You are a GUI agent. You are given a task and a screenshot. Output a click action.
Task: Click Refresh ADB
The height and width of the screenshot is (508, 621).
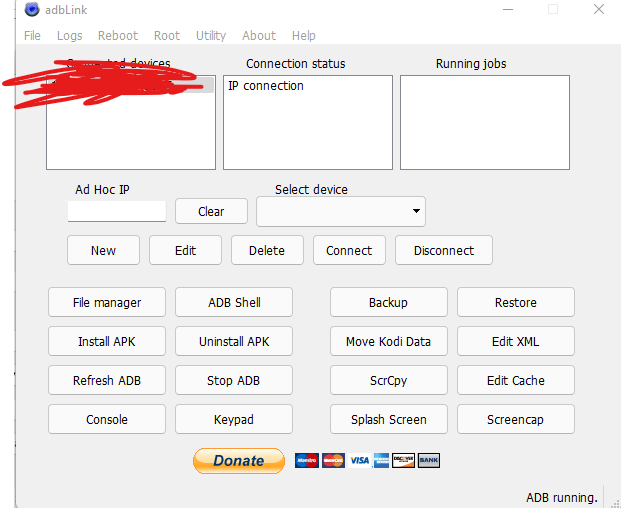click(x=107, y=380)
